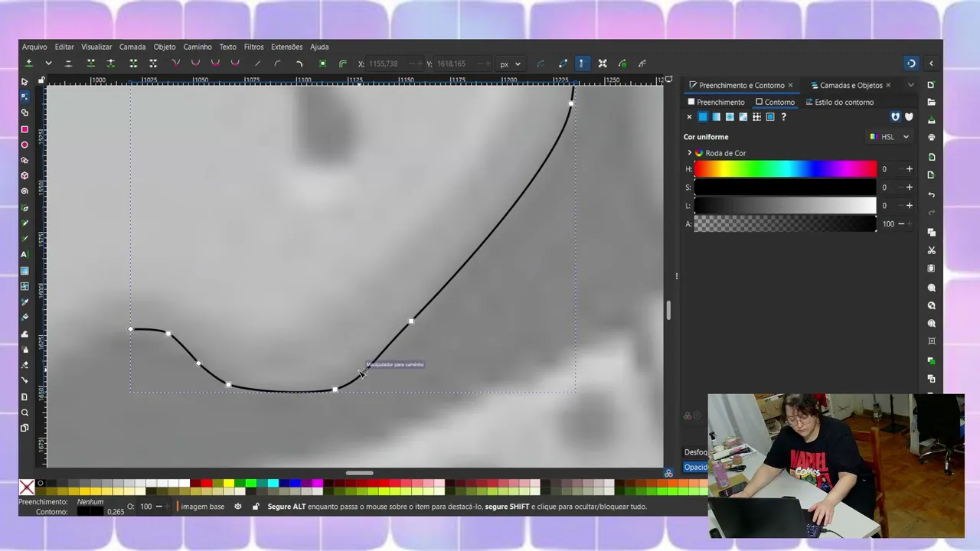Click inside the Lightness color slider

click(785, 205)
